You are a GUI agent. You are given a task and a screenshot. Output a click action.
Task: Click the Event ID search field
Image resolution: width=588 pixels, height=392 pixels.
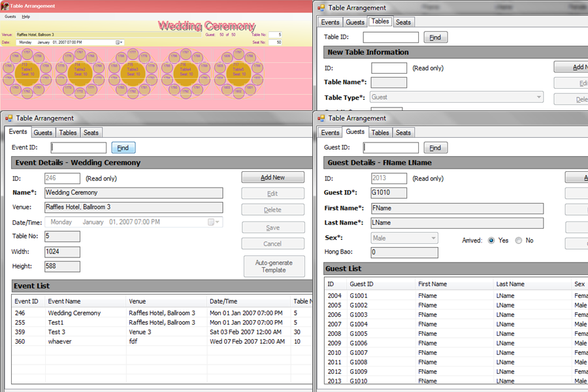(x=78, y=148)
